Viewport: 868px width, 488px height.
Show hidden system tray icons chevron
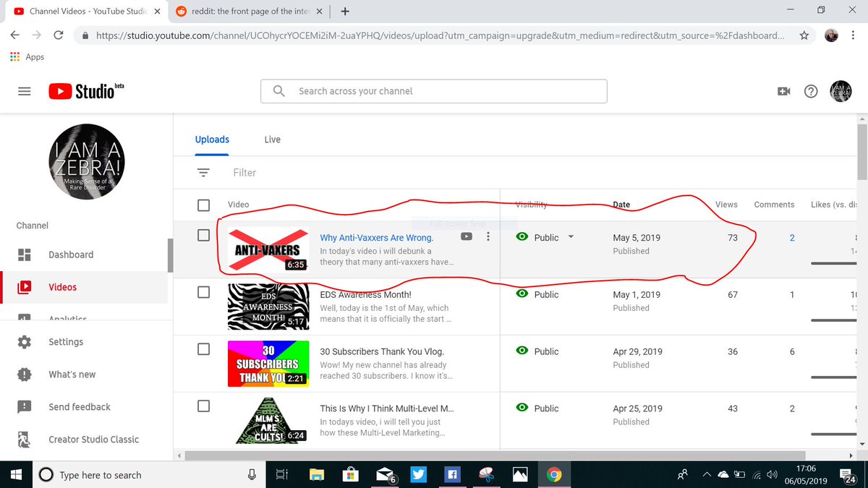click(707, 475)
